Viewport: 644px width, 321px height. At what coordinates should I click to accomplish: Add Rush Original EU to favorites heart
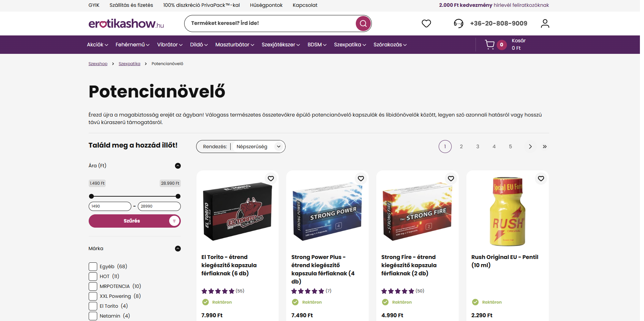point(541,179)
